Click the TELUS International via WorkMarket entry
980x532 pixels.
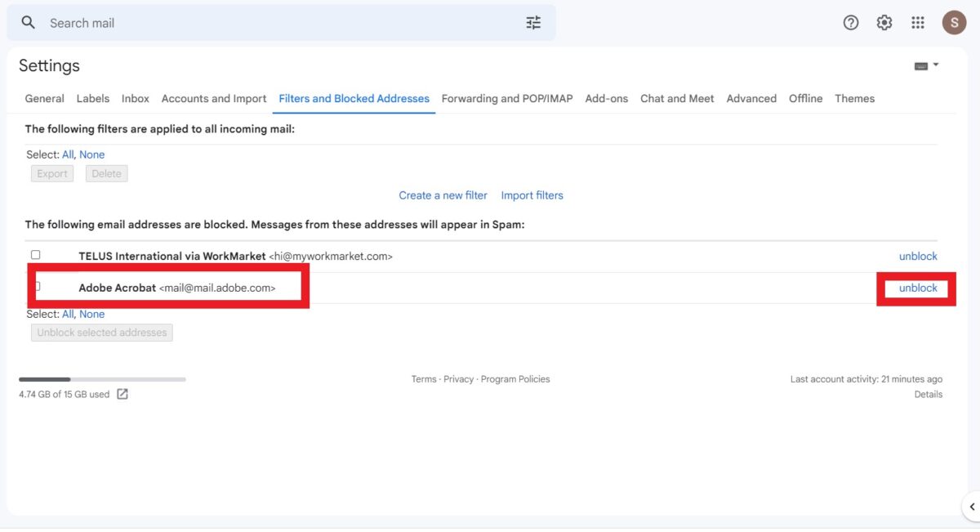click(x=236, y=256)
